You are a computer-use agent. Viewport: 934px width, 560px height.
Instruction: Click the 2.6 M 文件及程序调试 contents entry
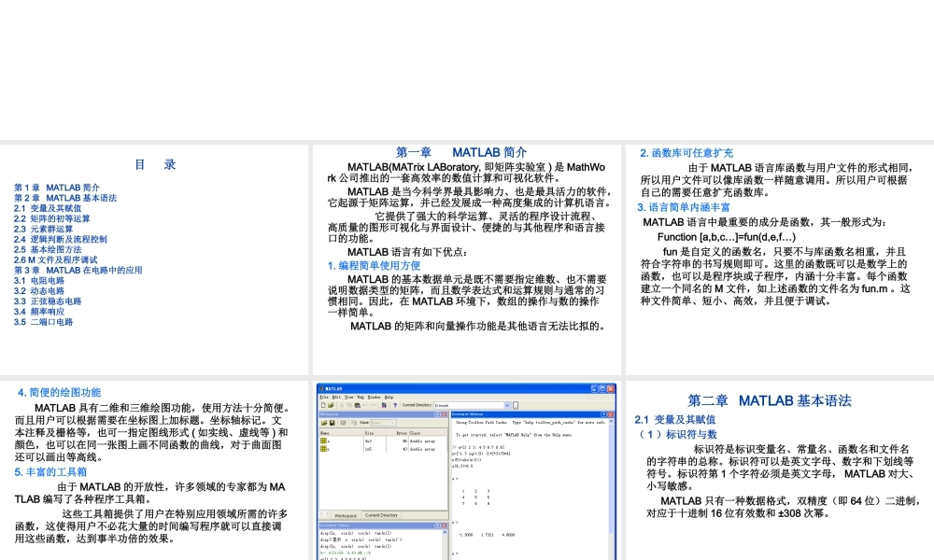pyautogui.click(x=55, y=260)
